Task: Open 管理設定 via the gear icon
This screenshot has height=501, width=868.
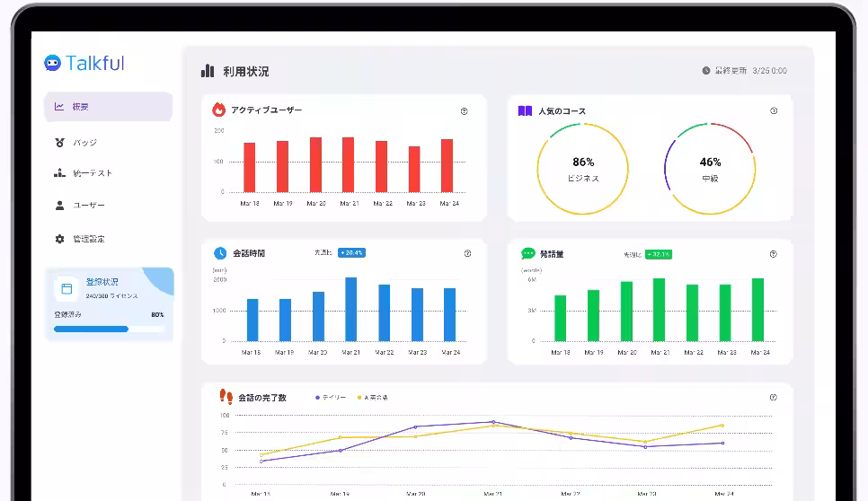Action: [60, 239]
